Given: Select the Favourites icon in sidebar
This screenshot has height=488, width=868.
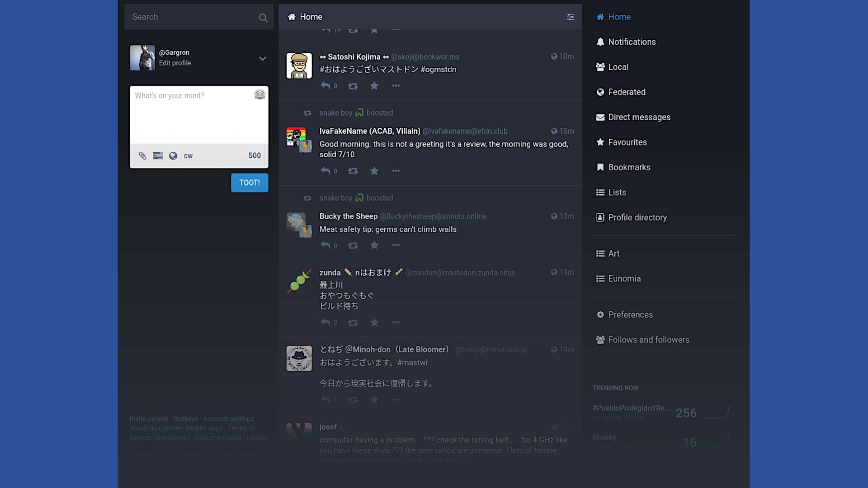Looking at the screenshot, I should click(x=600, y=142).
